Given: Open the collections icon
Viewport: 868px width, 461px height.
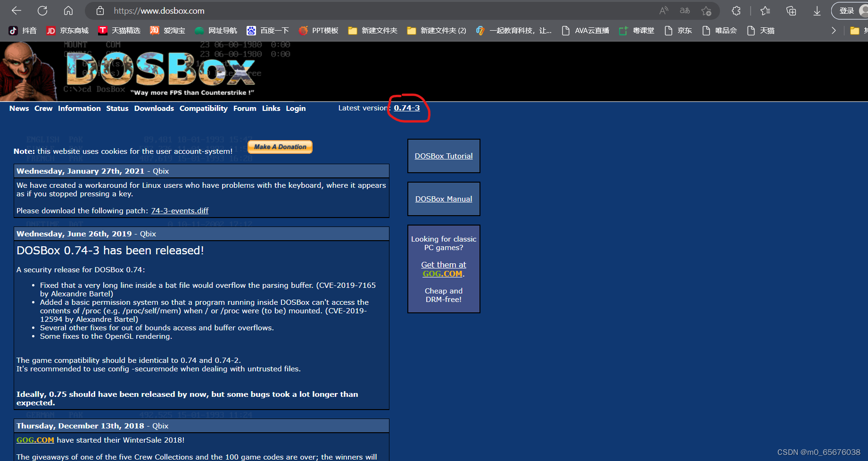Looking at the screenshot, I should click(791, 10).
